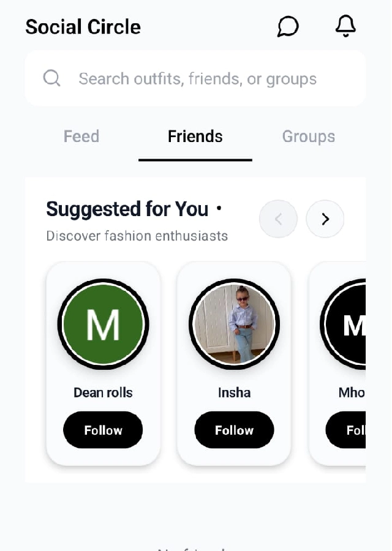
Task: Click the Insha name label
Action: [234, 392]
